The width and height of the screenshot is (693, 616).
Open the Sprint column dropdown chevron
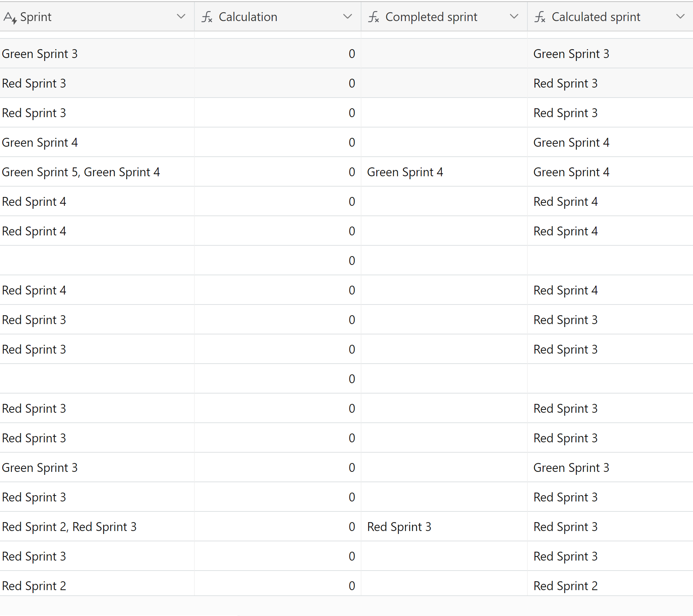coord(181,17)
